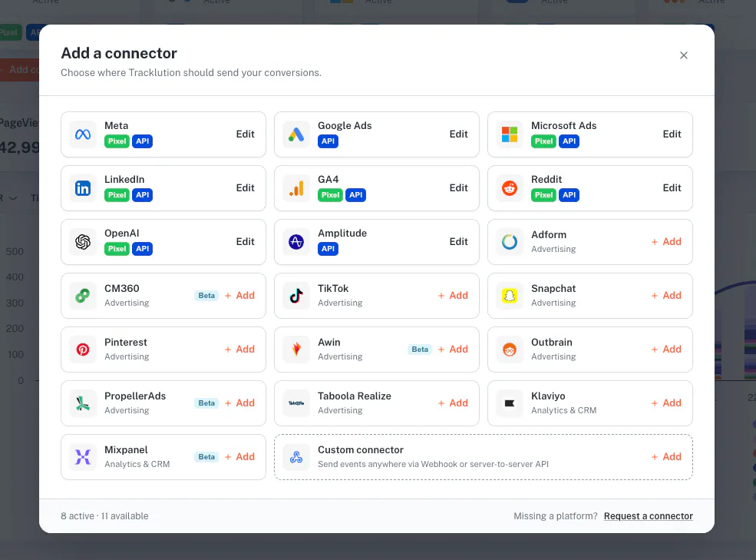Click the API badge under OpenAI
This screenshot has width=756, height=560.
(142, 249)
